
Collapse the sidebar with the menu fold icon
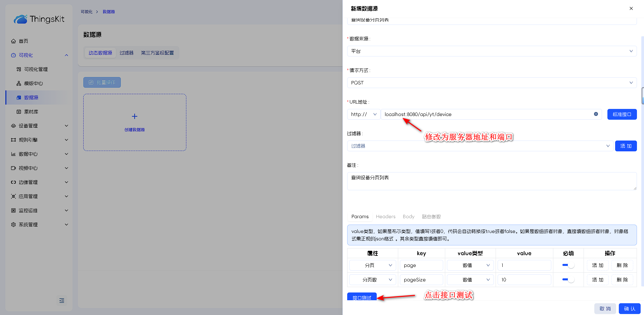[x=62, y=301]
